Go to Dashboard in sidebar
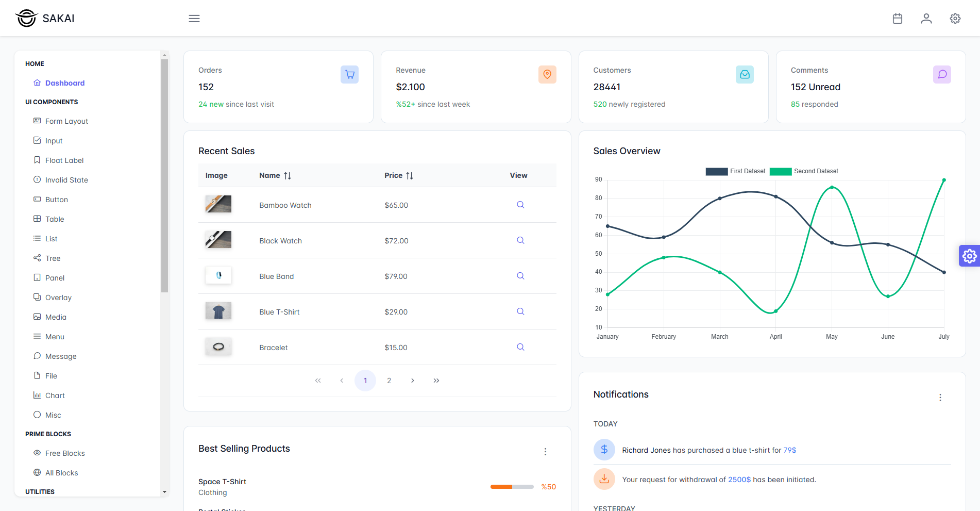The height and width of the screenshot is (511, 980). pos(59,83)
